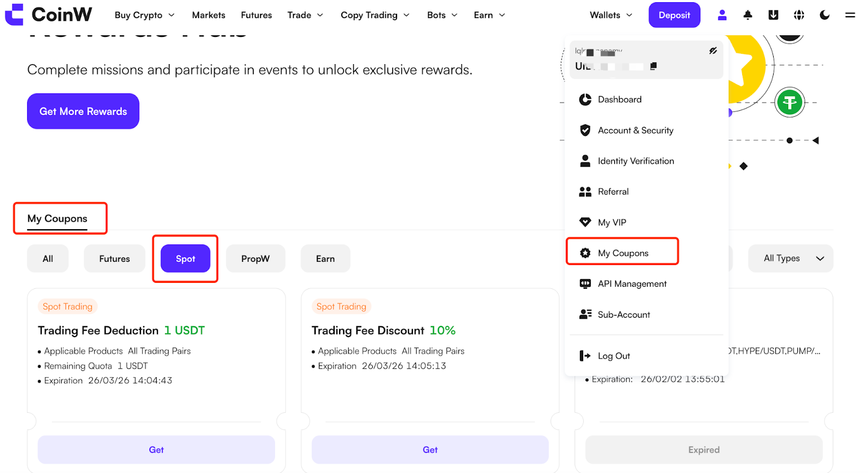The image size is (868, 473).
Task: Select the All coupon filter tab
Action: (48, 258)
